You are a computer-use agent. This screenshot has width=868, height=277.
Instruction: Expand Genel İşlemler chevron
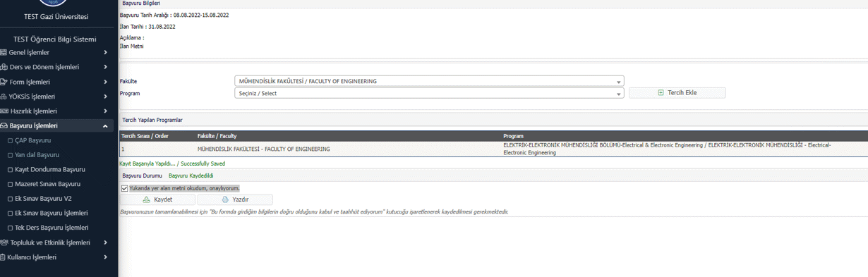tap(105, 53)
